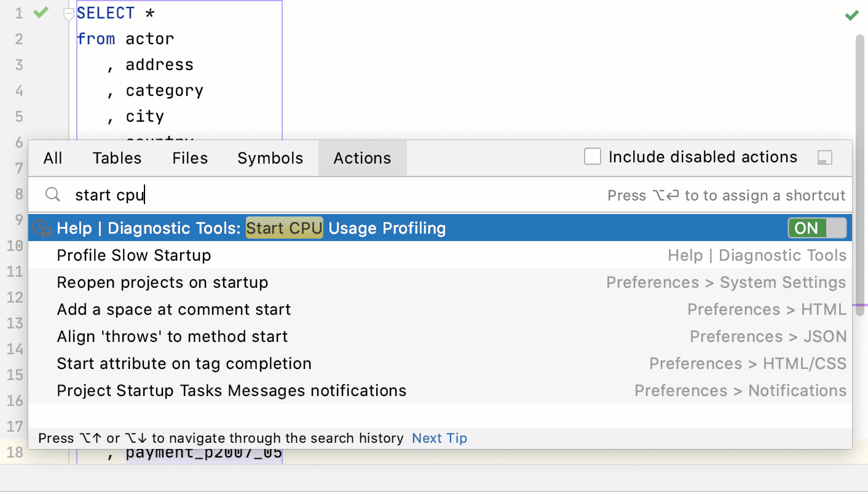Enable the Include disabled actions checkbox
Viewport: 868px width, 492px height.
tap(592, 157)
